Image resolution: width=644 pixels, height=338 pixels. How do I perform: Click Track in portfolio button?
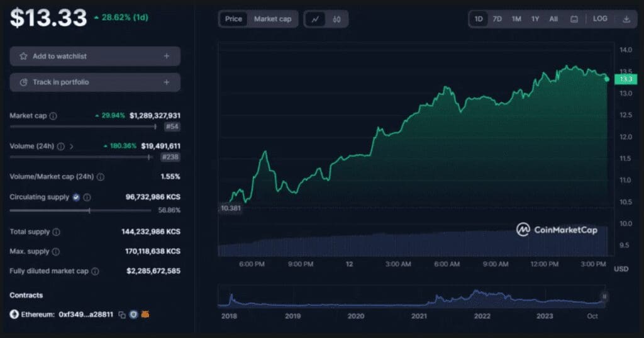coord(96,82)
